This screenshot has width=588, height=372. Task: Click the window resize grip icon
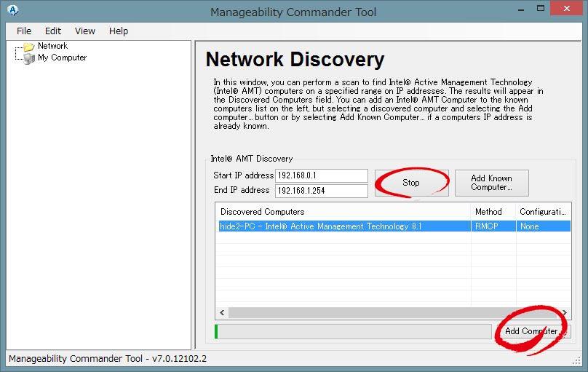(577, 361)
